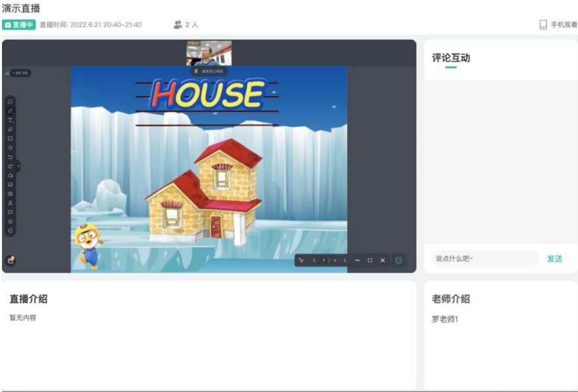This screenshot has height=392, width=578.
Task: Click the exit door icon in toolbar
Action: point(10,231)
